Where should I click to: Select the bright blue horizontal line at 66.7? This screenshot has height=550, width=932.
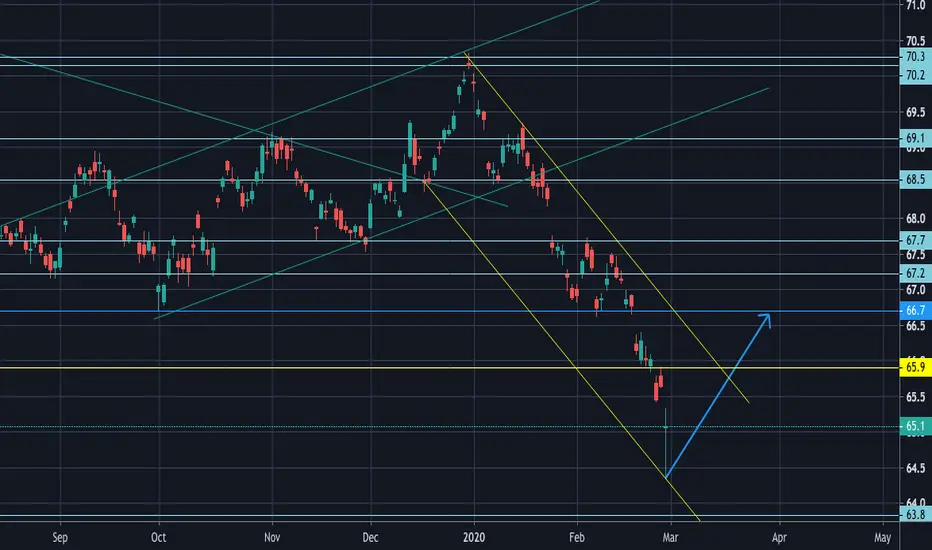tap(449, 311)
